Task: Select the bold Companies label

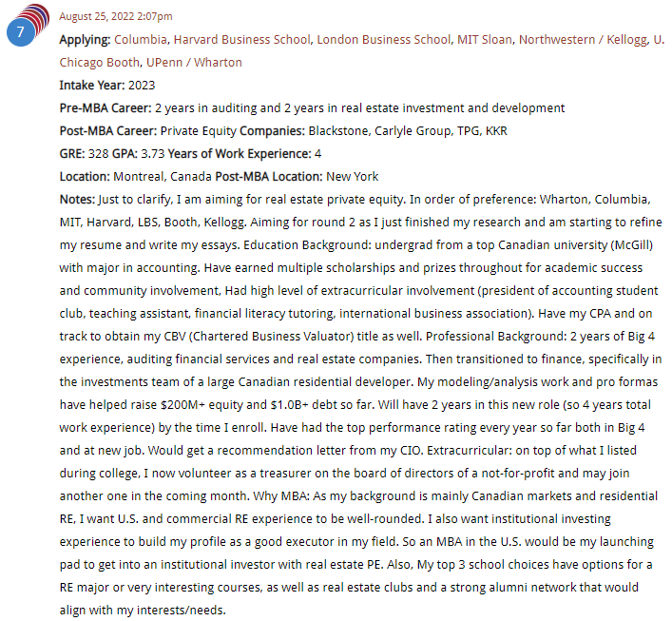Action: [x=272, y=130]
